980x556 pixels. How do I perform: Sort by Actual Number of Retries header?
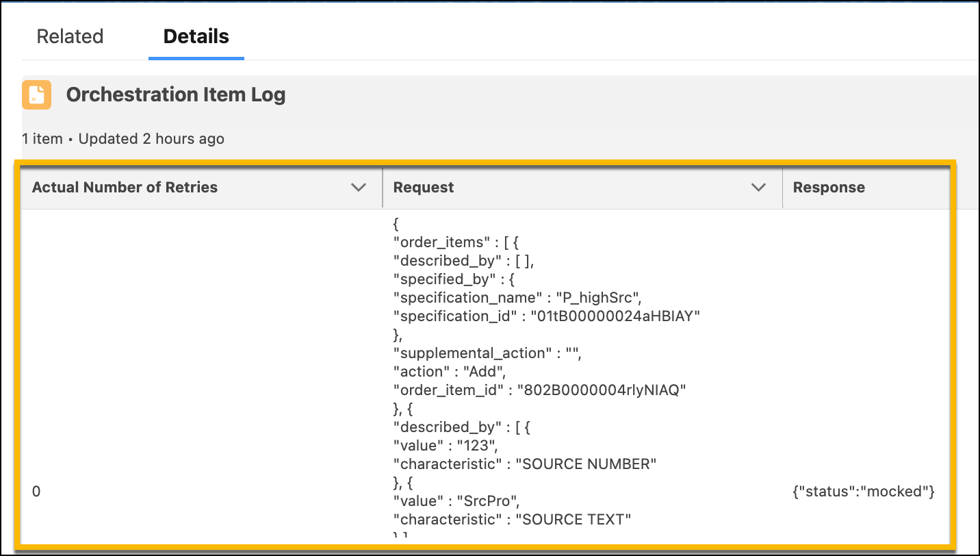[x=125, y=188]
